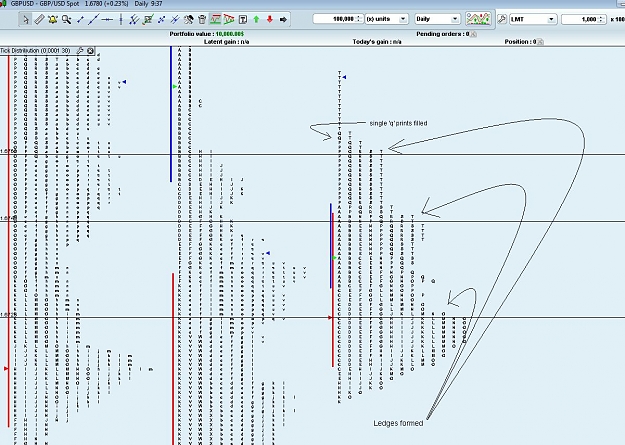This screenshot has width=625, height=445.
Task: Click the Pending orders close icon
Action: point(474,35)
